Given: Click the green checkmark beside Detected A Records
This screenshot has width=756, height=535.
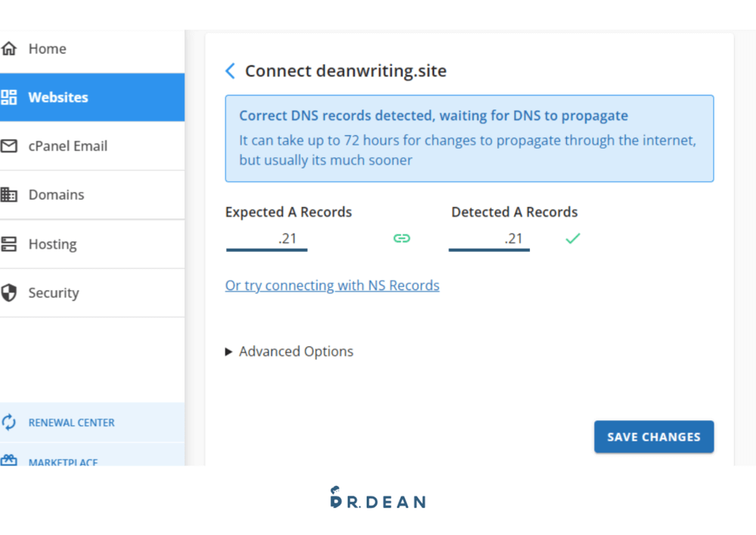Looking at the screenshot, I should (573, 239).
